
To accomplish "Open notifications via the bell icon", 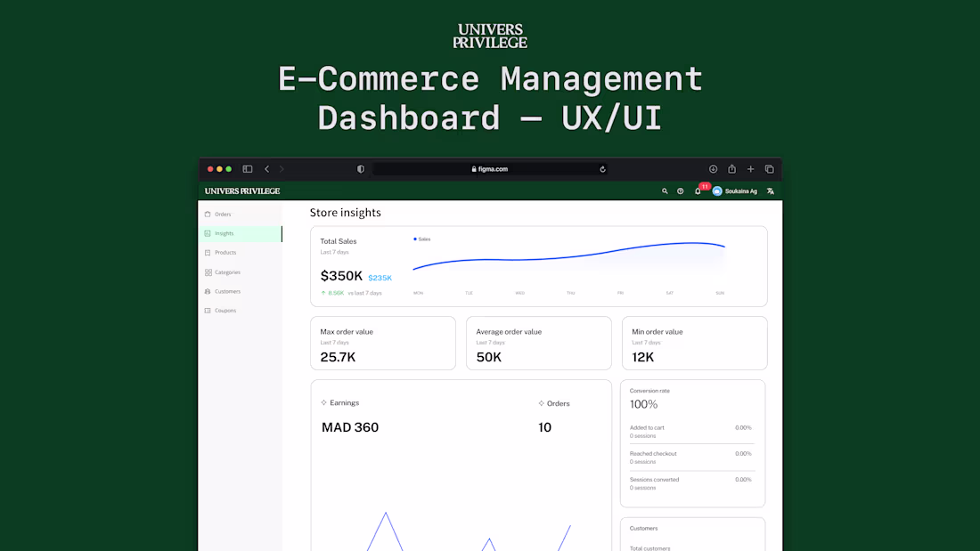I will [698, 190].
